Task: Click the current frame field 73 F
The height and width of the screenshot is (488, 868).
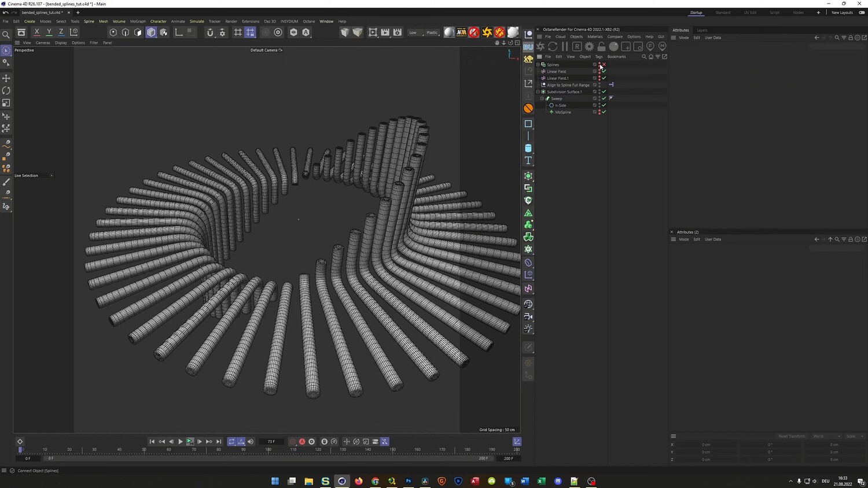Action: tap(271, 442)
